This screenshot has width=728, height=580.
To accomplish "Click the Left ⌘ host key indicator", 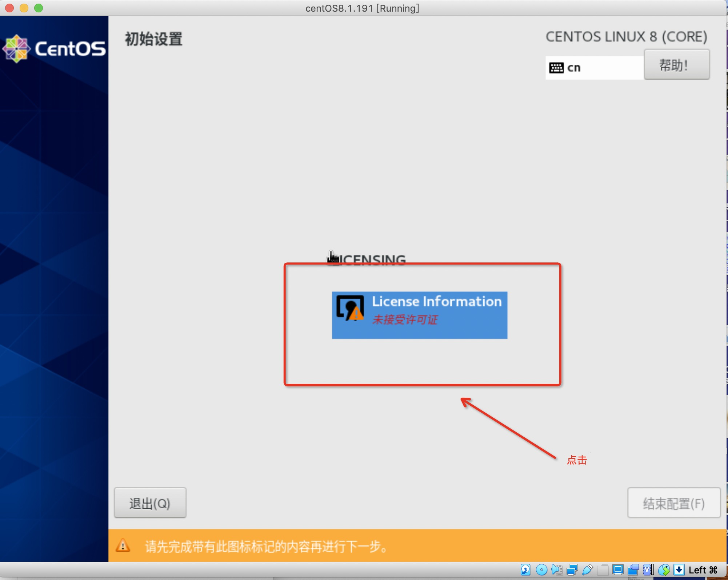I will click(x=703, y=570).
